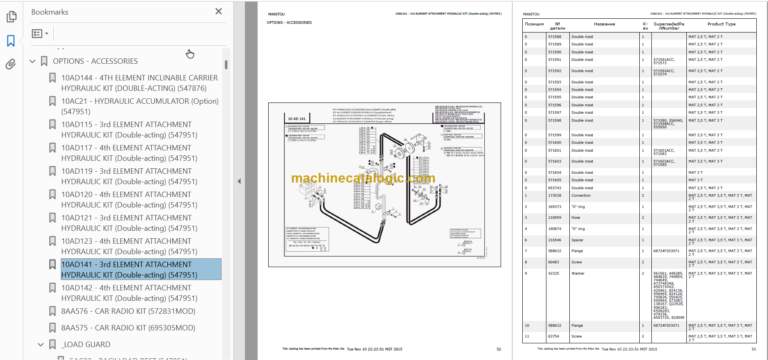The image size is (768, 360).
Task: Click part number 571588 in parts table
Action: point(554,37)
